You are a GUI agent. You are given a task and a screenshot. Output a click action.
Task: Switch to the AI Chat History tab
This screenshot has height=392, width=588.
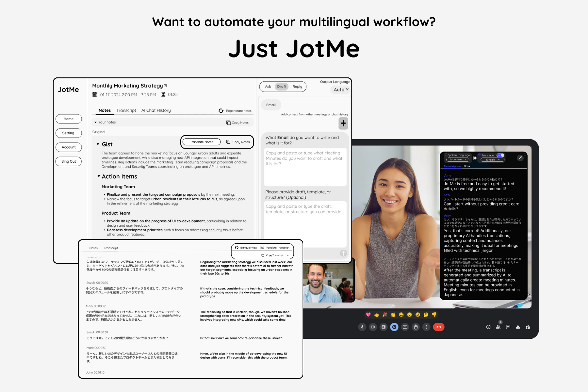pos(156,110)
